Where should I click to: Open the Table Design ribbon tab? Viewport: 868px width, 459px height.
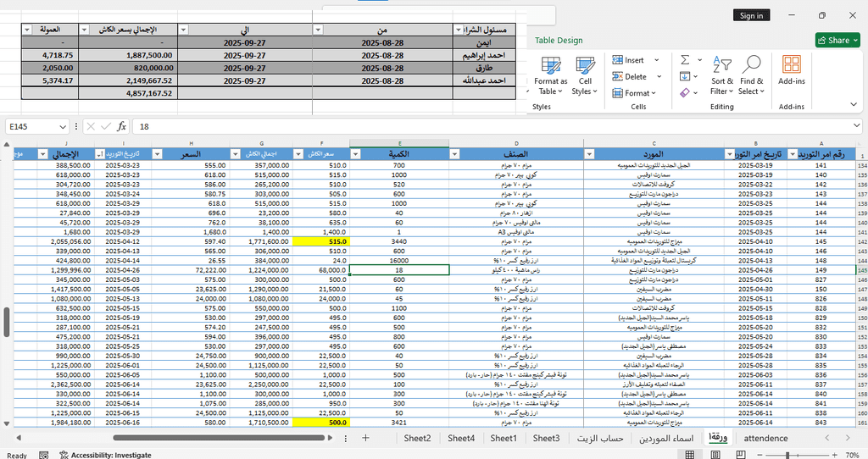point(559,40)
